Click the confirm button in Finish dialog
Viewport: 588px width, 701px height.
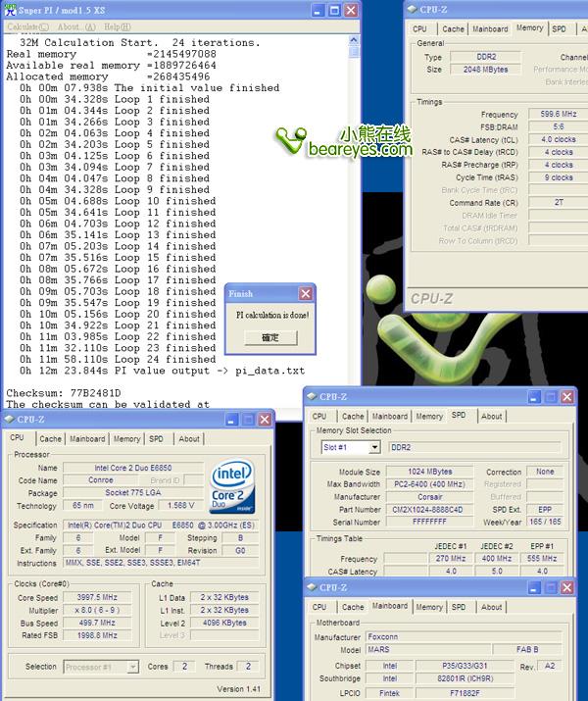coord(270,337)
